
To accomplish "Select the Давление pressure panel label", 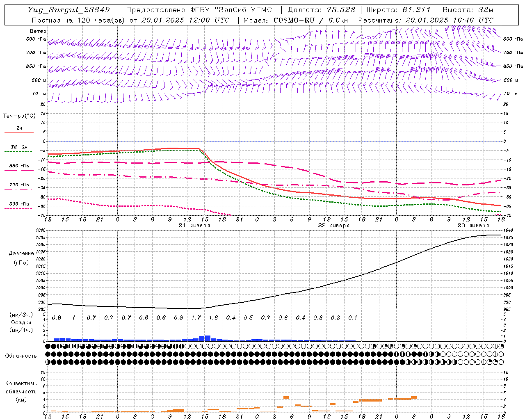I will point(21,253).
